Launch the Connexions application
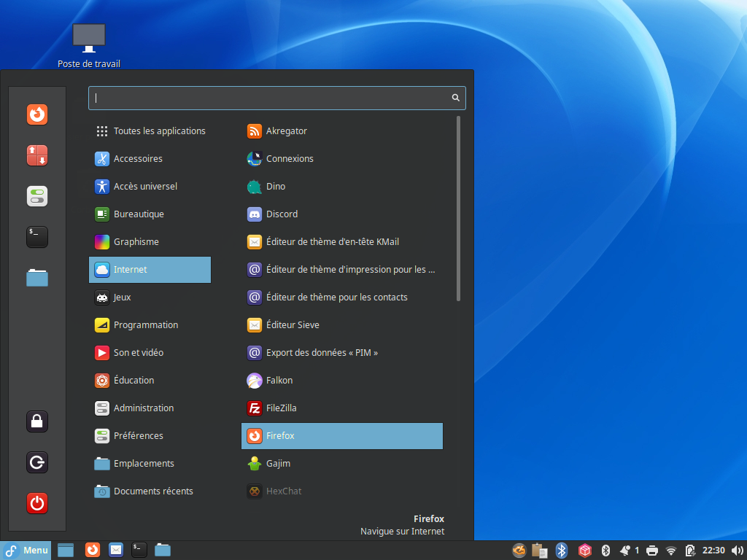This screenshot has height=560, width=747. (x=342, y=158)
